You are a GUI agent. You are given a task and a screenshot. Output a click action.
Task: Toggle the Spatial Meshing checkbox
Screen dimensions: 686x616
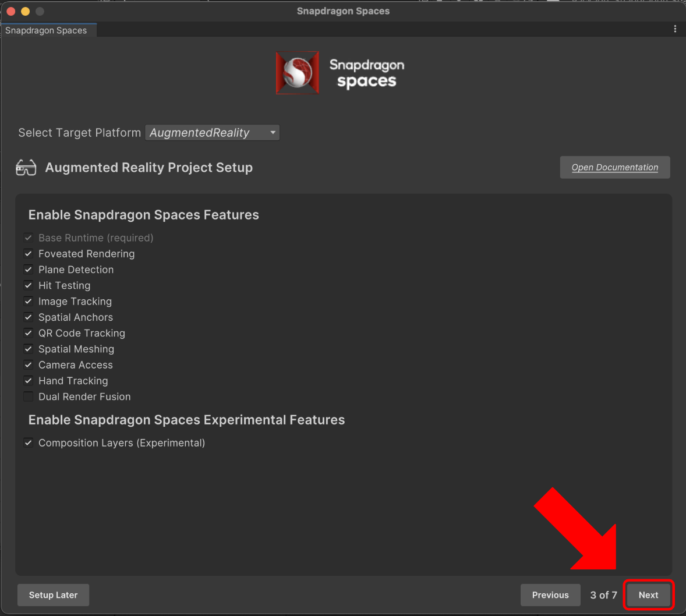click(29, 349)
